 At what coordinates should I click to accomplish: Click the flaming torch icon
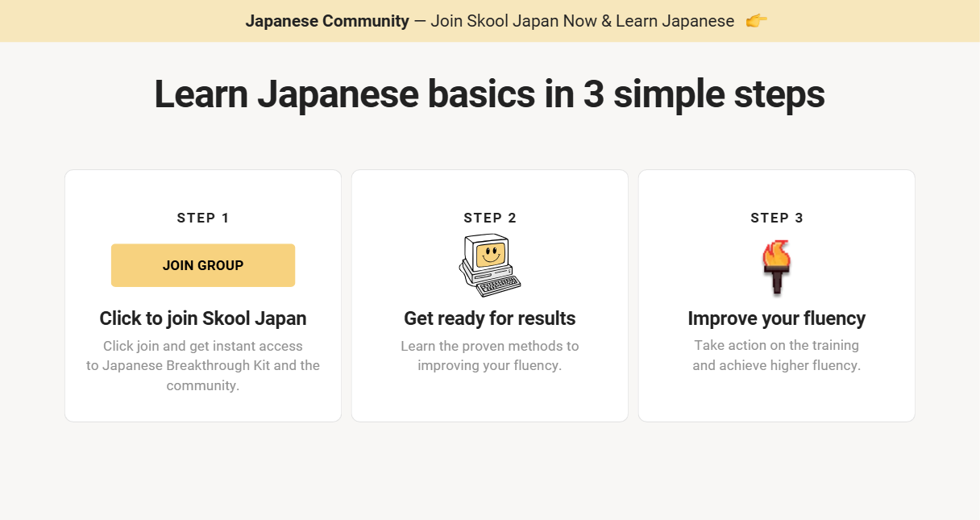coord(777,268)
